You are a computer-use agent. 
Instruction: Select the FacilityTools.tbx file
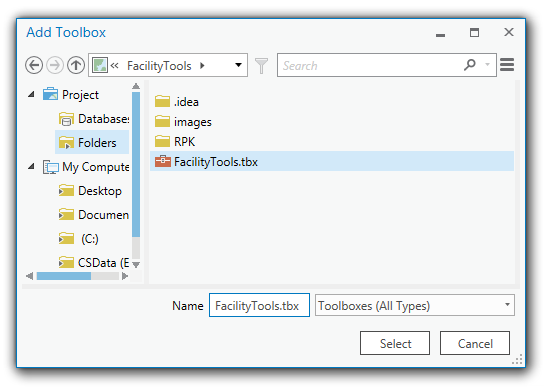point(332,161)
